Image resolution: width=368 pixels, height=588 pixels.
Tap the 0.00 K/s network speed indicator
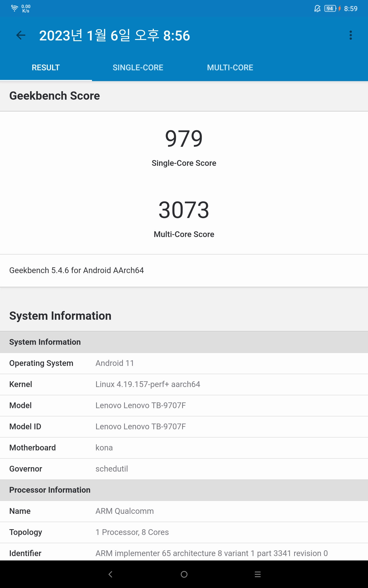point(26,8)
